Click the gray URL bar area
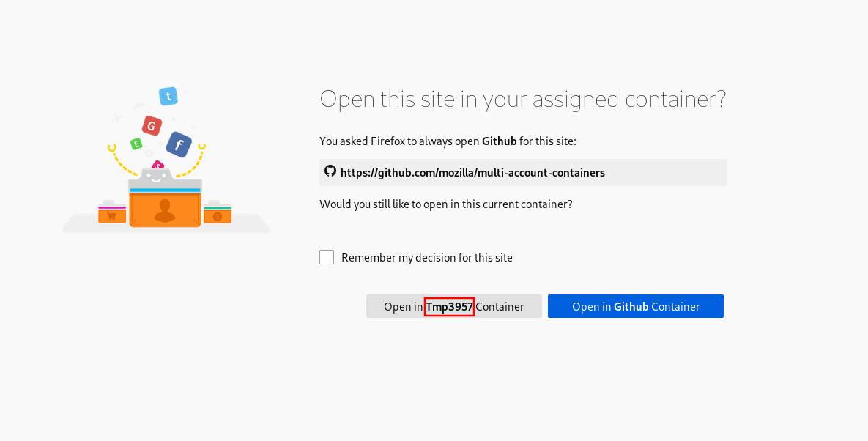Screen dimensions: 868x441 (523, 172)
